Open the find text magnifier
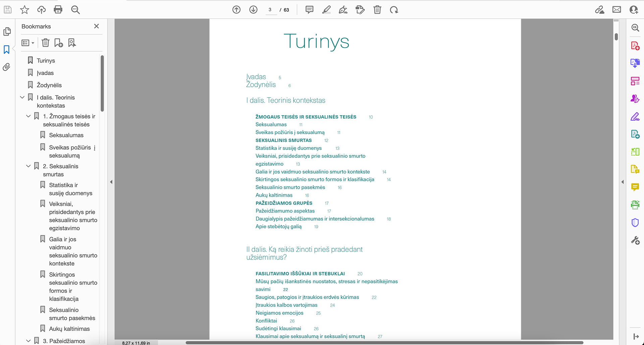The image size is (644, 345). coord(75,10)
